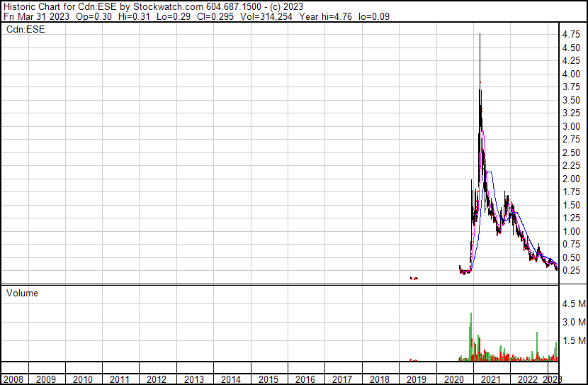Click the Volume panel label
Viewport: 588px width, 385px height.
(22, 293)
